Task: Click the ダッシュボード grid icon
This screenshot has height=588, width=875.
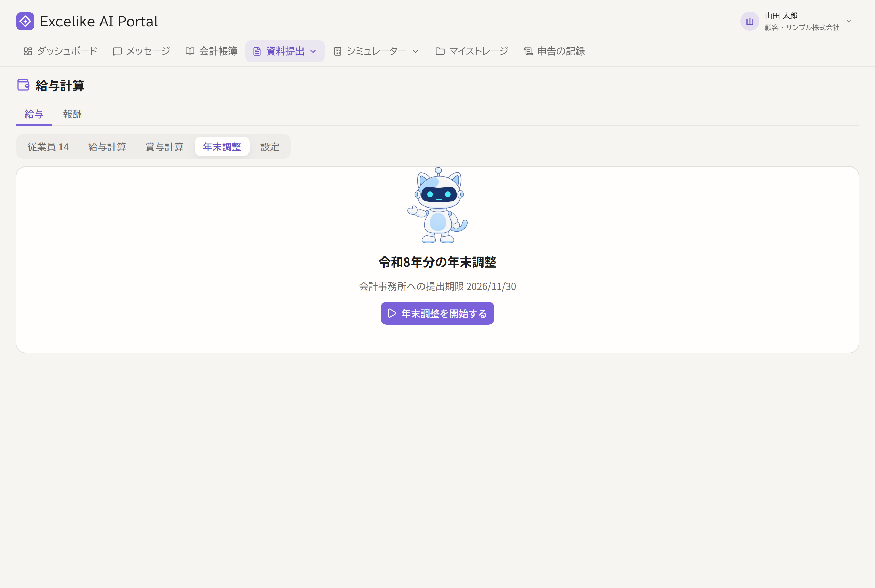Action: 28,51
